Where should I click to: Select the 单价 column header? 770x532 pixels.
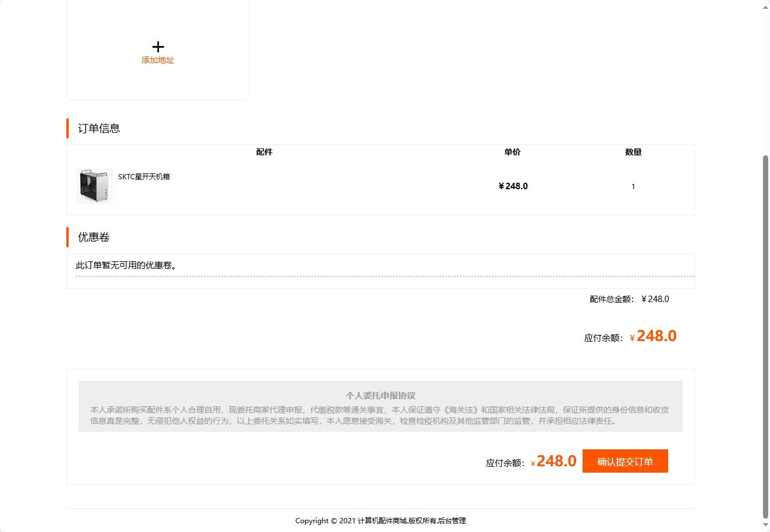tap(512, 152)
